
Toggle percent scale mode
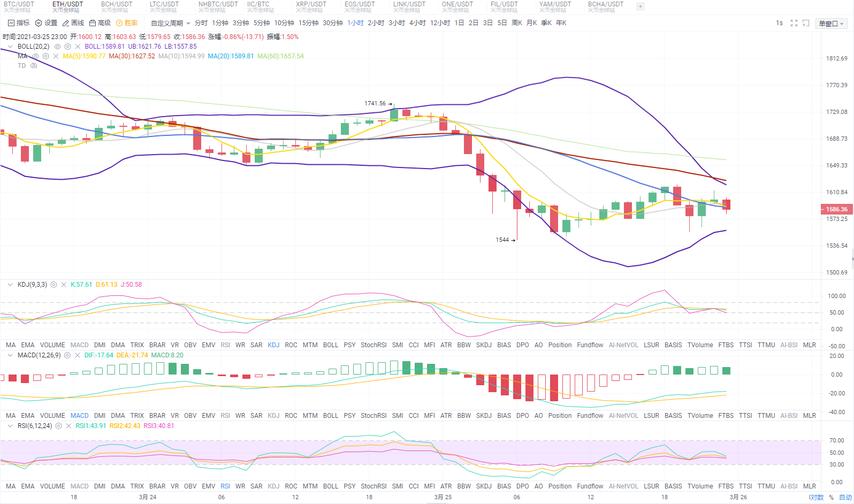coord(832,497)
